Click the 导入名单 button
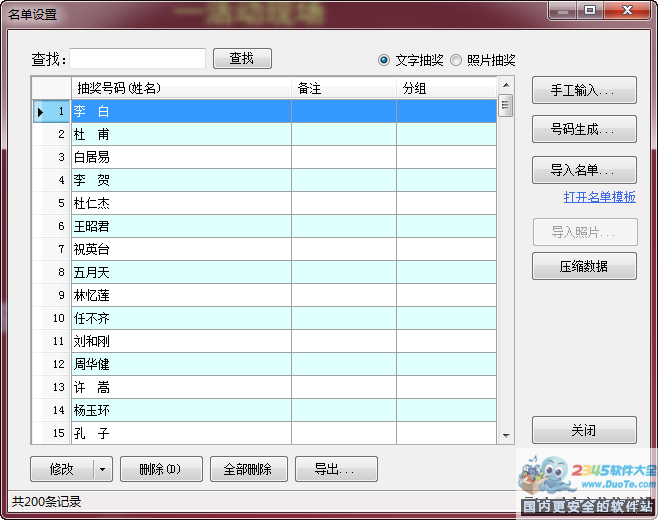658x520 pixels. coord(584,170)
